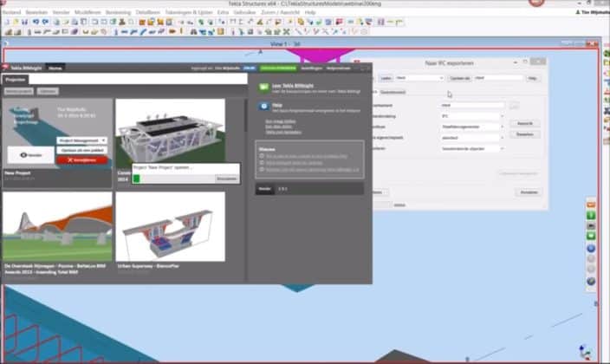
Task: Cancel the project opening progress dialog
Action: coord(226,179)
